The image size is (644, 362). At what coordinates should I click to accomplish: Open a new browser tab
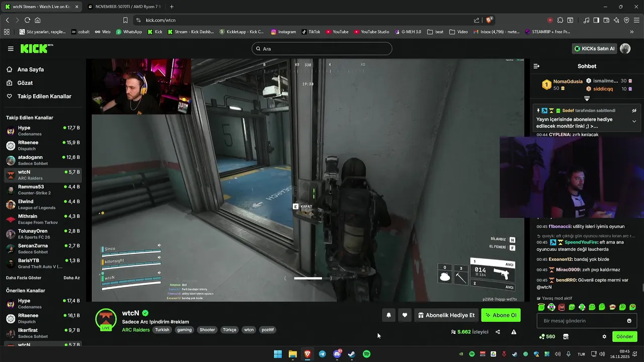[172, 7]
